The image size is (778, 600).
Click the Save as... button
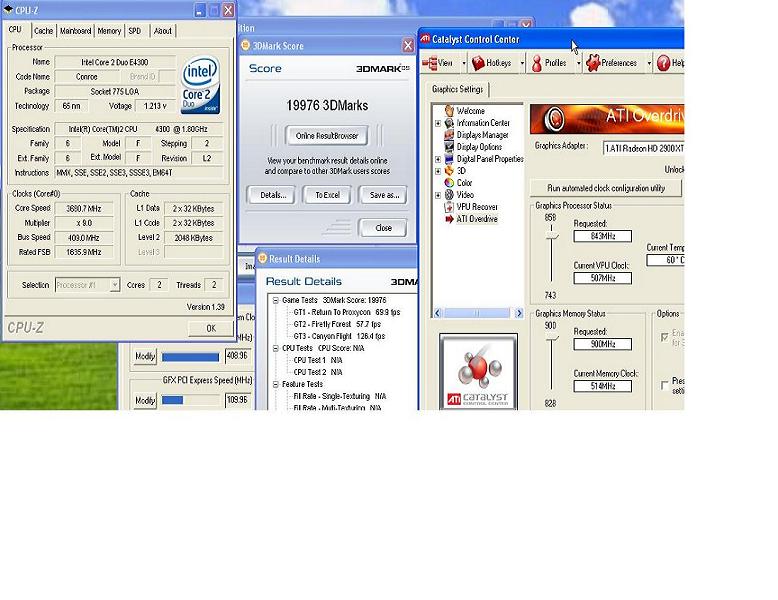coord(384,195)
